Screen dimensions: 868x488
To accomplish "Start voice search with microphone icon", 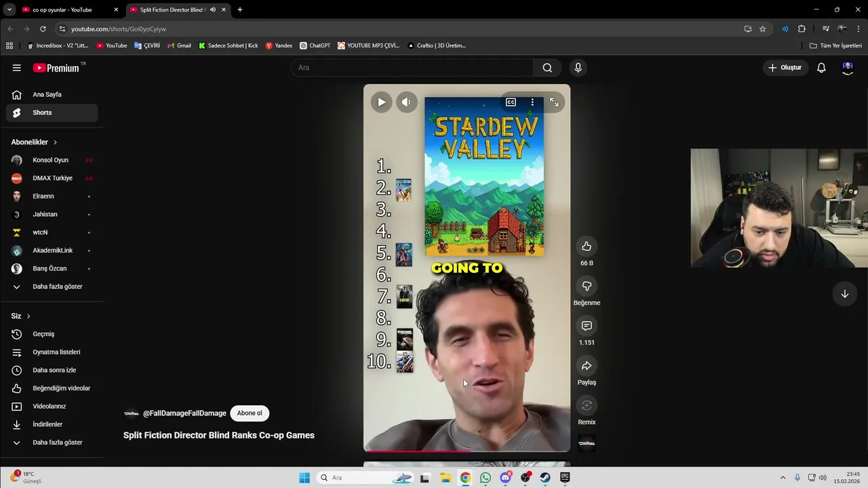I will click(x=578, y=68).
